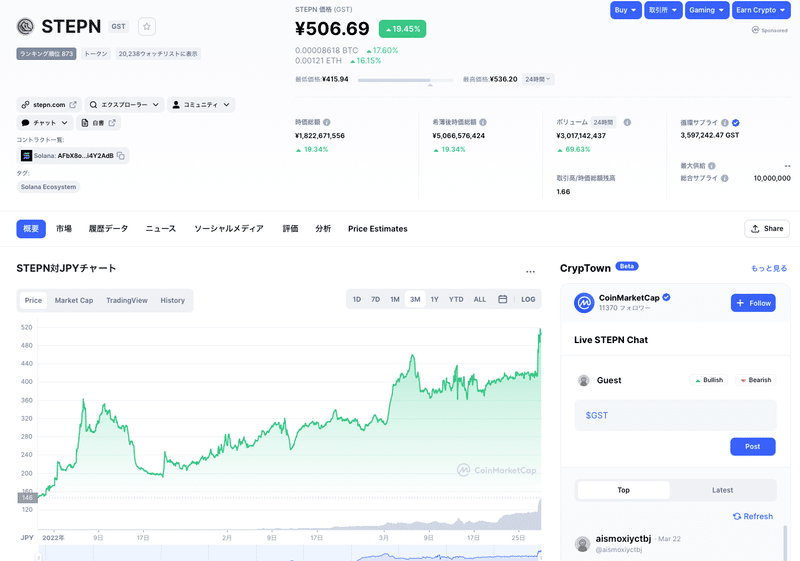The image size is (800, 561).
Task: Open the calendar date range picker
Action: 503,299
